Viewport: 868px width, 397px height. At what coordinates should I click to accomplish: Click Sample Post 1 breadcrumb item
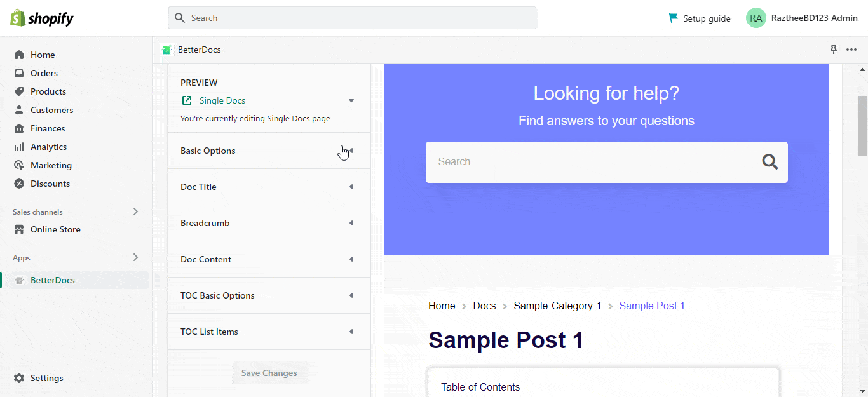[x=652, y=306]
